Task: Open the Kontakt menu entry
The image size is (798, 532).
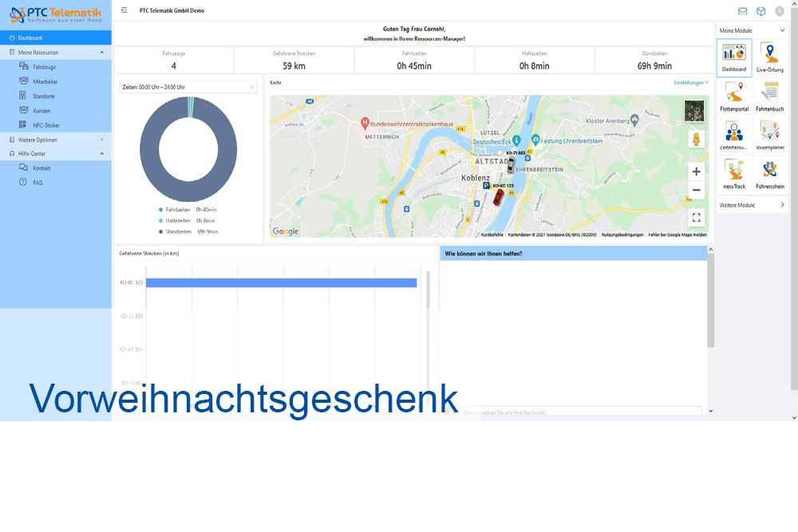Action: coord(41,168)
